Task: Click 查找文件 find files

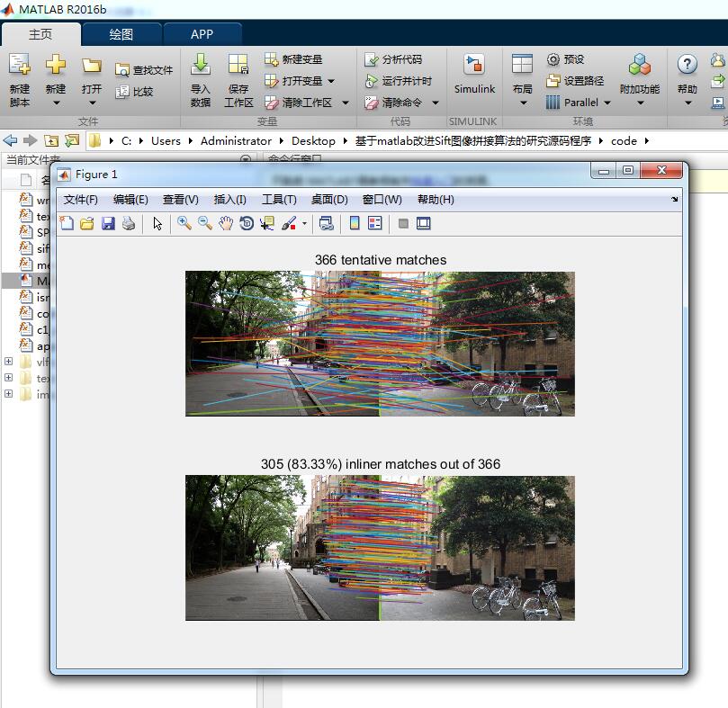Action: point(143,70)
